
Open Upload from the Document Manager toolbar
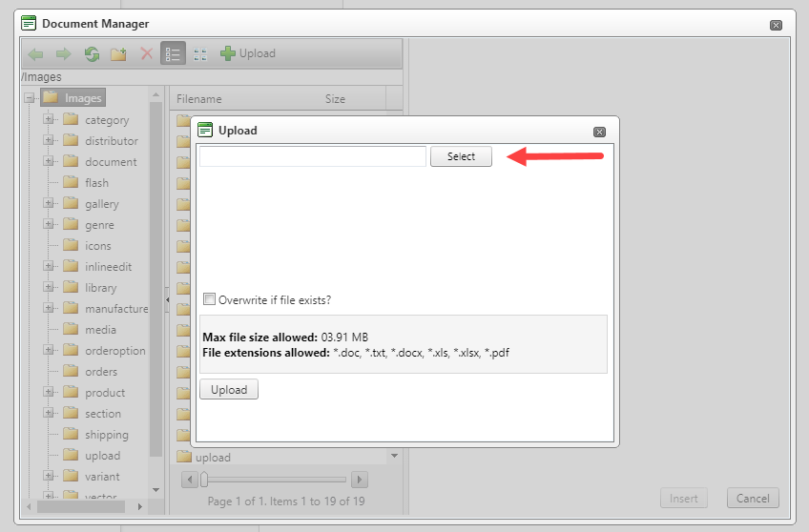tap(248, 53)
